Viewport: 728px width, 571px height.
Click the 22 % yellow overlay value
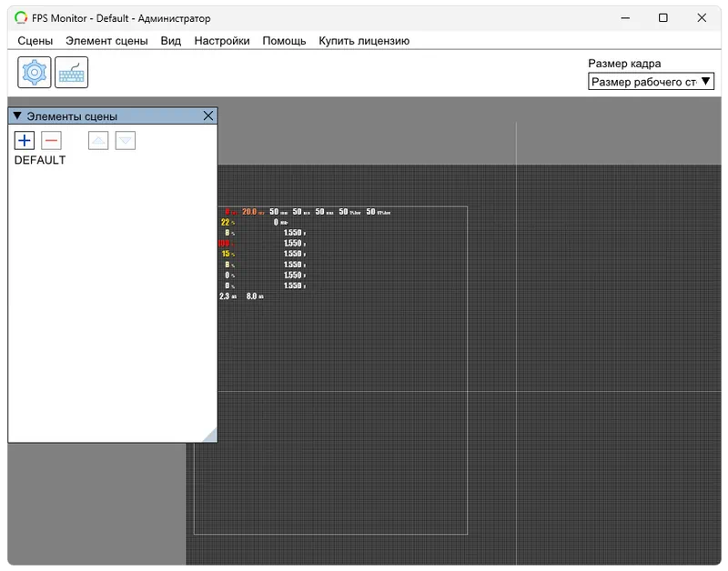pyautogui.click(x=228, y=223)
